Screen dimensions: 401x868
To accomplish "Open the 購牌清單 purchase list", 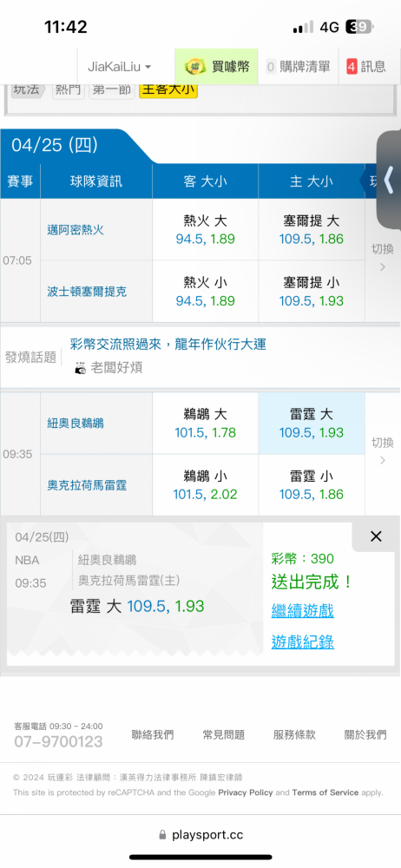I will [298, 67].
